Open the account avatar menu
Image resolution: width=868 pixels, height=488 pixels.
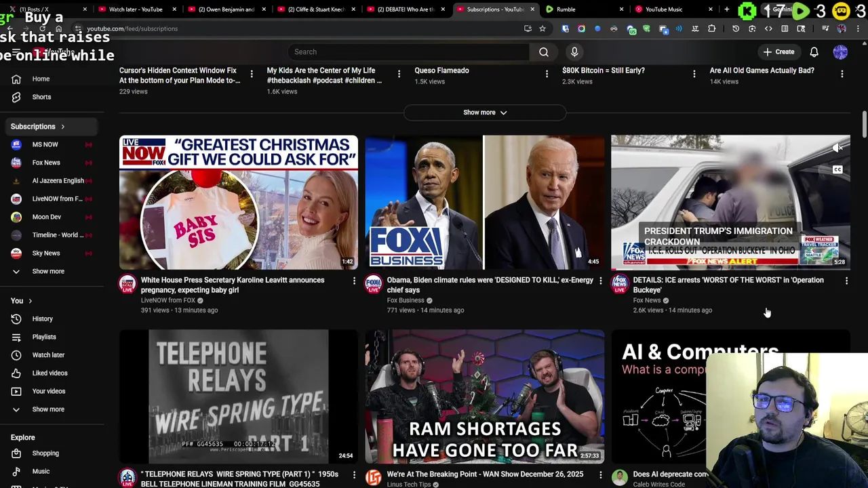[840, 52]
